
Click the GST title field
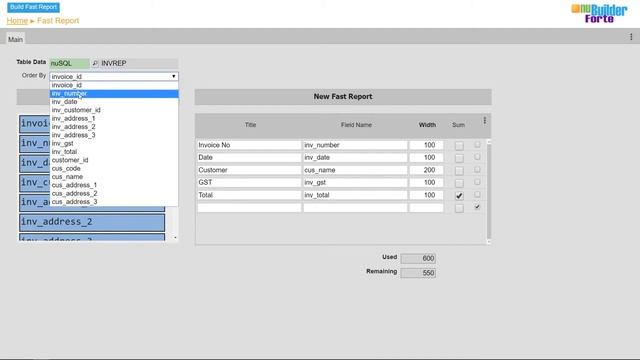click(249, 182)
